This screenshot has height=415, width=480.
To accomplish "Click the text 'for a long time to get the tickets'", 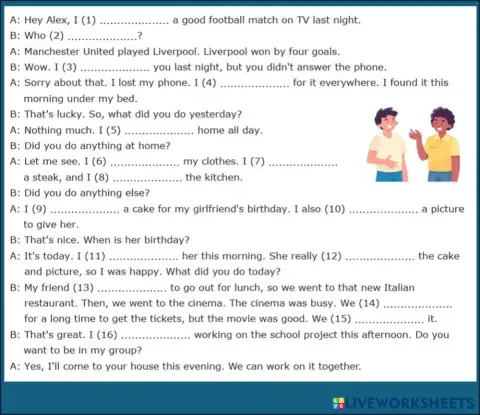I will tap(104, 319).
